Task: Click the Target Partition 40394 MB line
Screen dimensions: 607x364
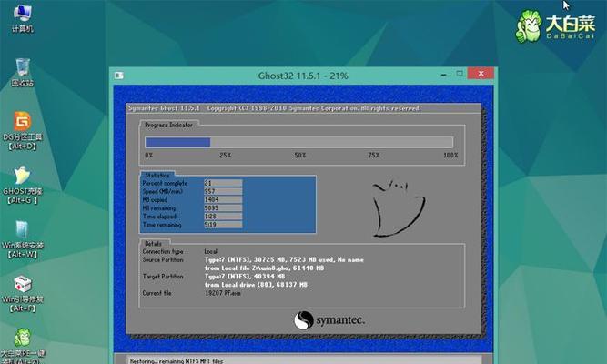Action: coord(245,277)
